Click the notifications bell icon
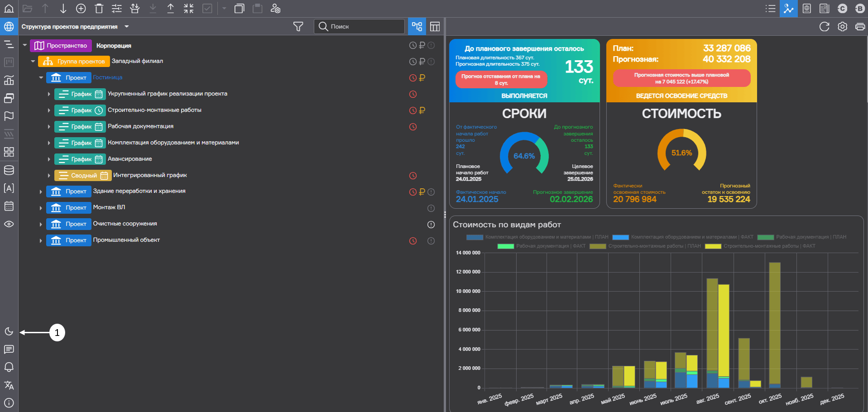The width and height of the screenshot is (868, 412). point(9,367)
